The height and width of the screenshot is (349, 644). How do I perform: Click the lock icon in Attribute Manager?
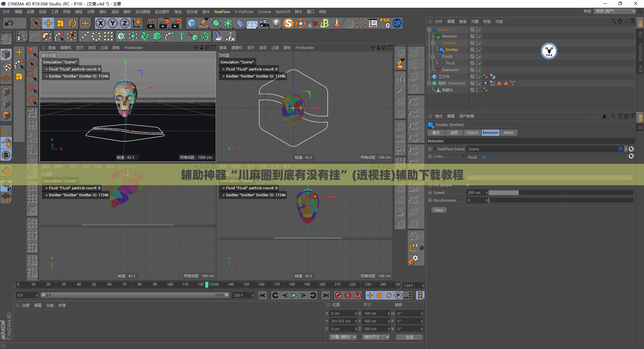coord(620,116)
